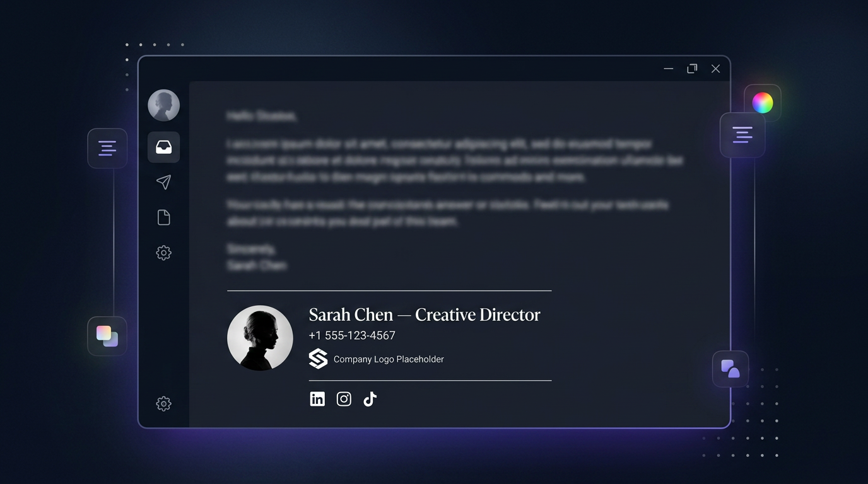Viewport: 868px width, 484px height.
Task: Open the Document templates icon
Action: (x=163, y=217)
